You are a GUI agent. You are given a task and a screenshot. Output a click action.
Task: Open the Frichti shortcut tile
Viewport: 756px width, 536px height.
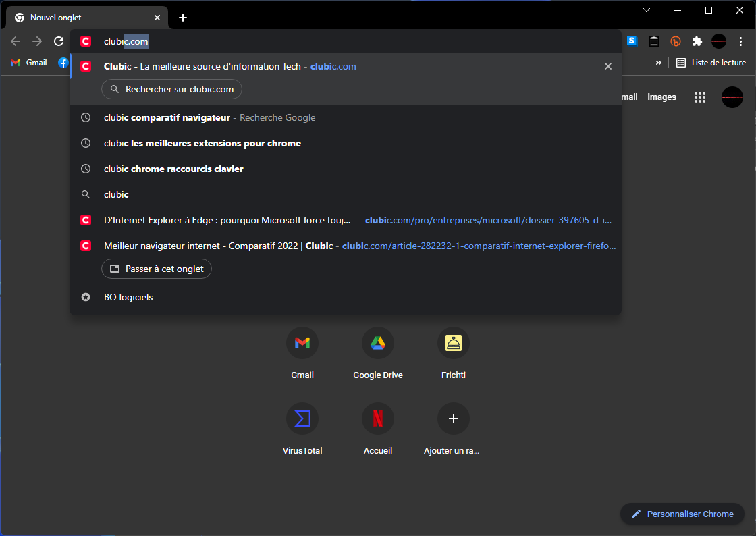pyautogui.click(x=453, y=353)
